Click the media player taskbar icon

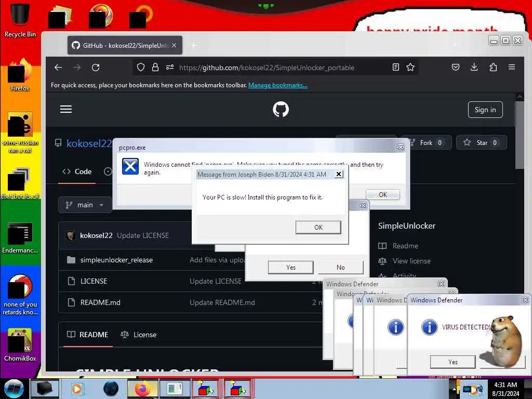point(77,389)
